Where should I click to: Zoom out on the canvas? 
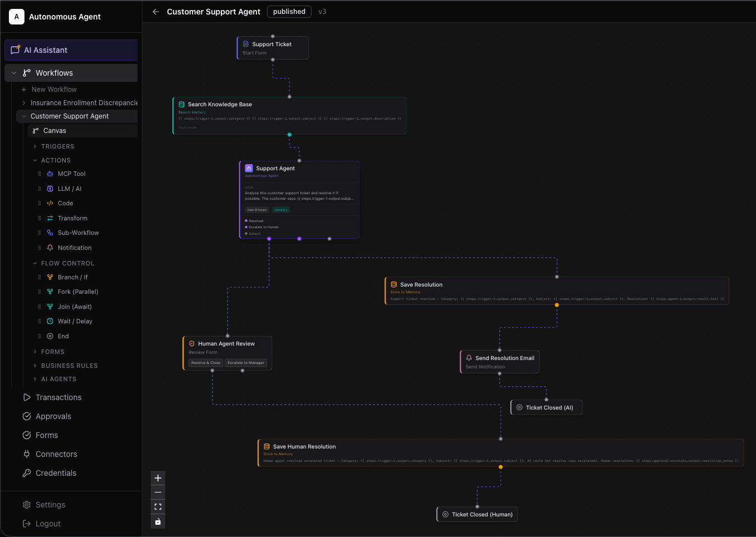(158, 492)
